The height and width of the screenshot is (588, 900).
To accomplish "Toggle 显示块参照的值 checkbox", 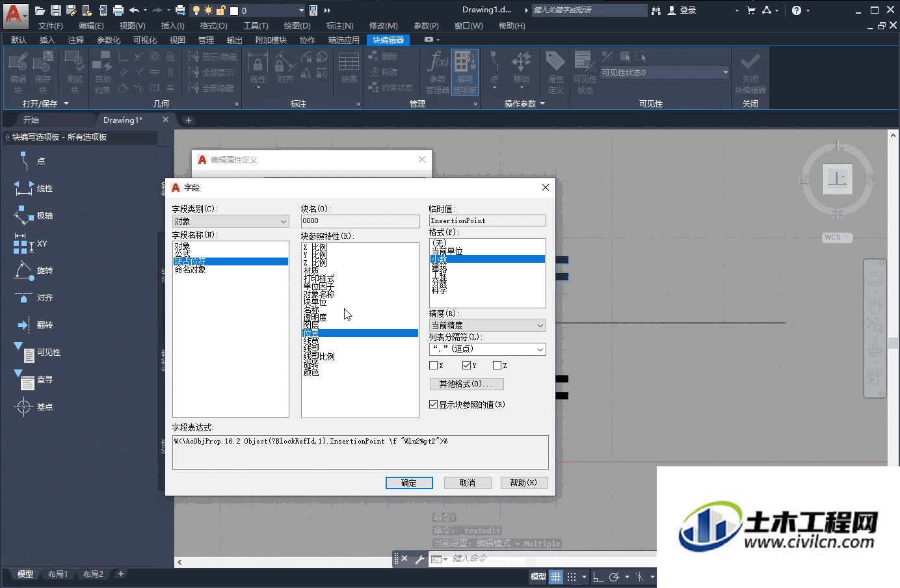I will [433, 405].
